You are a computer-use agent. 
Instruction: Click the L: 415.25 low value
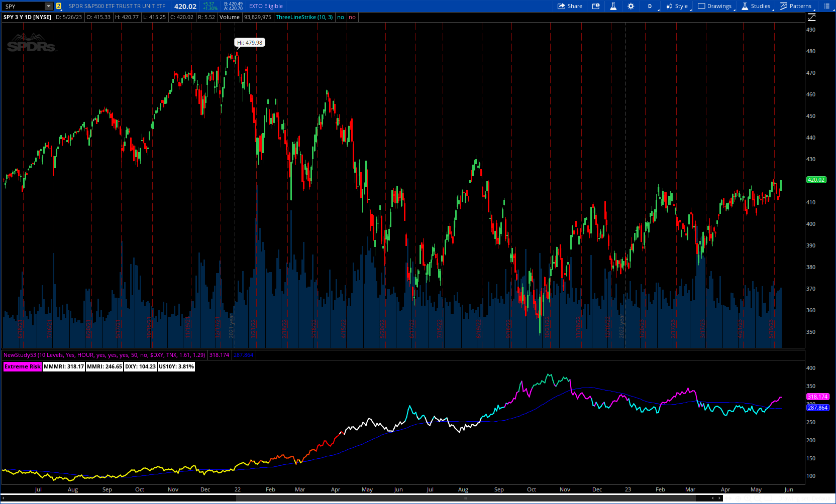[x=155, y=17]
